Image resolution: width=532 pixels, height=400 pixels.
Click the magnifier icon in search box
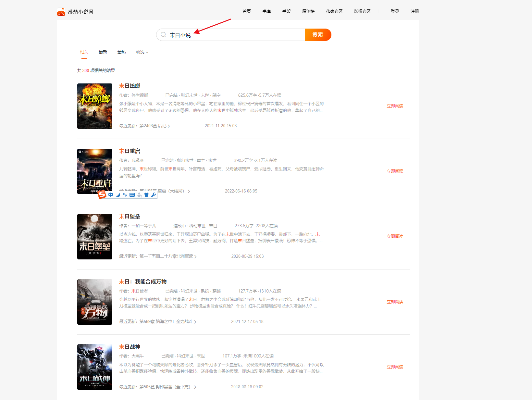(x=163, y=35)
